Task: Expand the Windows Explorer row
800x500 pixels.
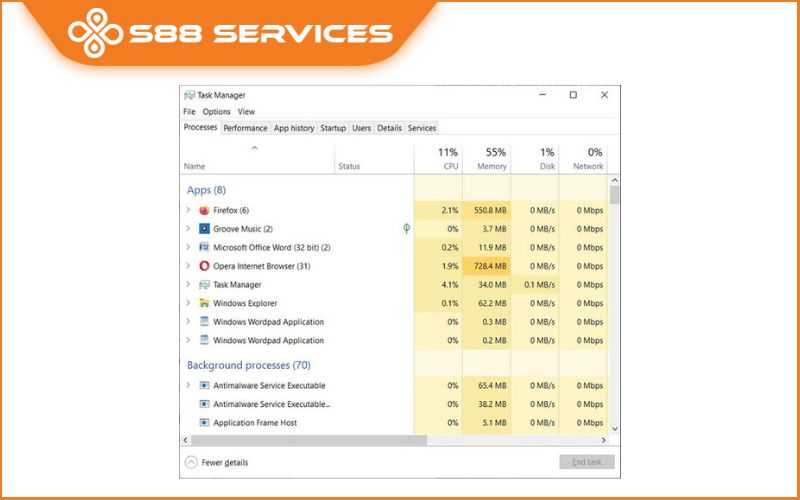Action: tap(188, 303)
